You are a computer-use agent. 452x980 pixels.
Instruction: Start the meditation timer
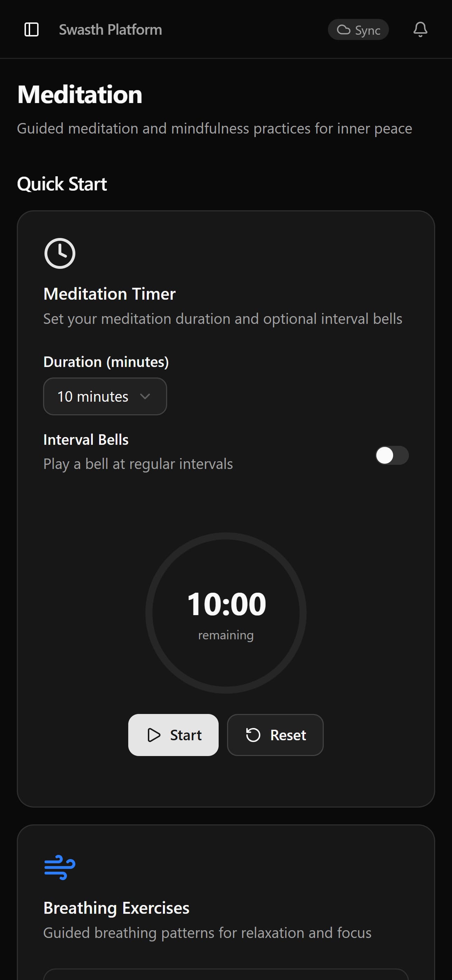(x=173, y=735)
